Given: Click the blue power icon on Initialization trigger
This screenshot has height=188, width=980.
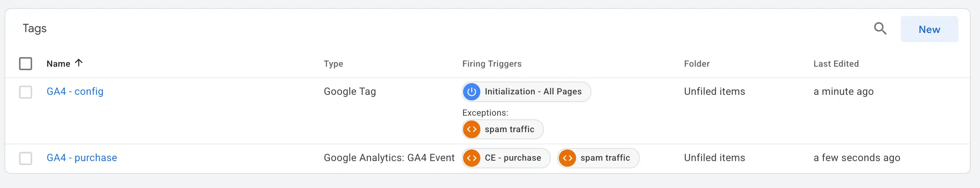Looking at the screenshot, I should (x=472, y=92).
